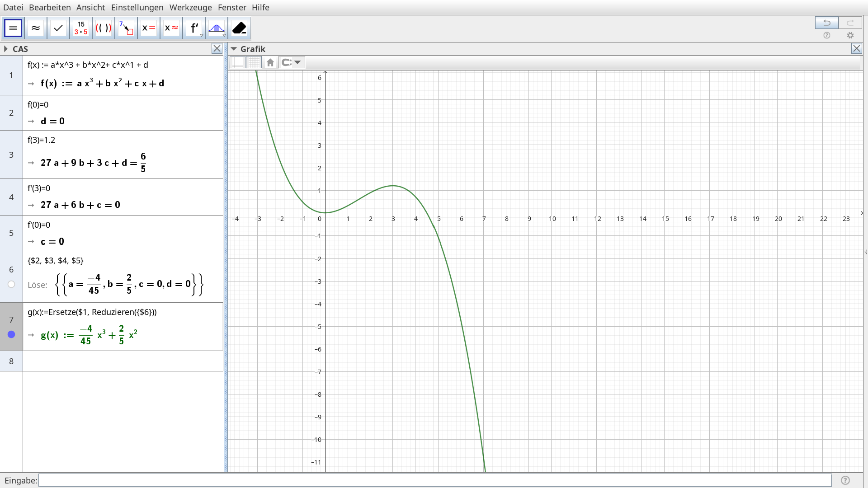Hide g(x) via row 7 visibility circle
This screenshot has height=488, width=868.
[x=11, y=334]
